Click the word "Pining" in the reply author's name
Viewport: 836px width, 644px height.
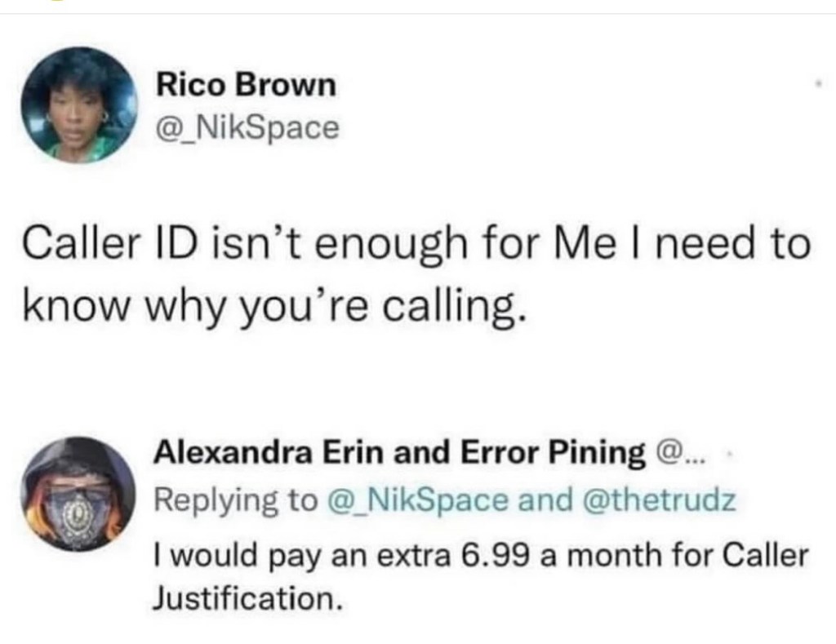601,453
